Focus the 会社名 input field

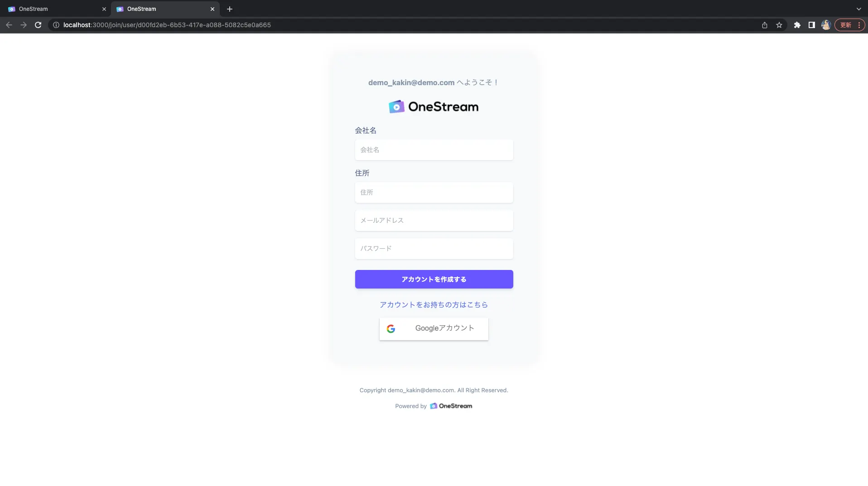click(x=434, y=150)
